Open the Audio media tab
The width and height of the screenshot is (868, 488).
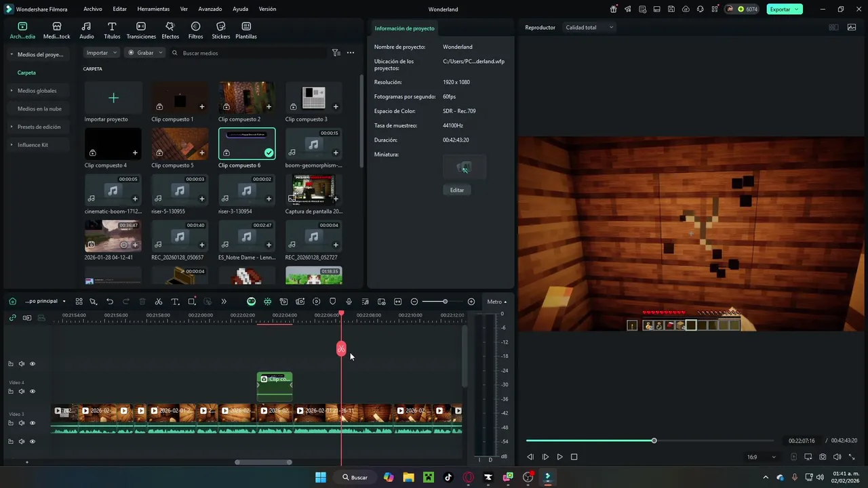coord(87,30)
